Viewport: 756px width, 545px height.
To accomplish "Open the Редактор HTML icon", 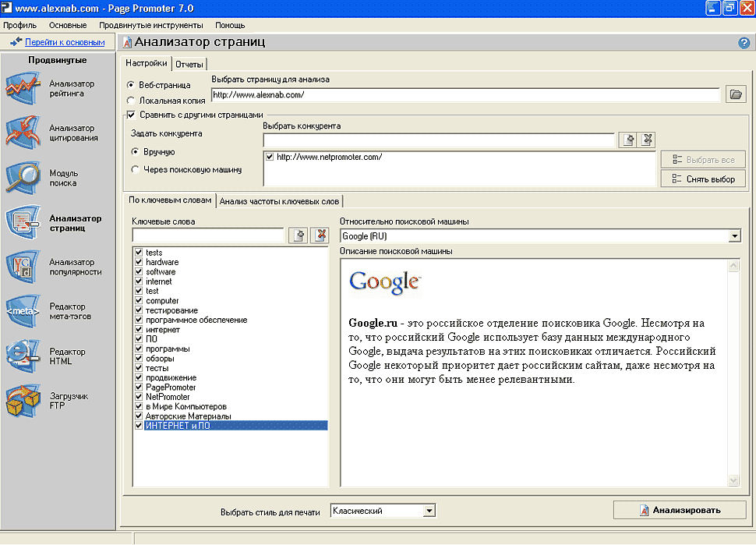I will point(23,356).
